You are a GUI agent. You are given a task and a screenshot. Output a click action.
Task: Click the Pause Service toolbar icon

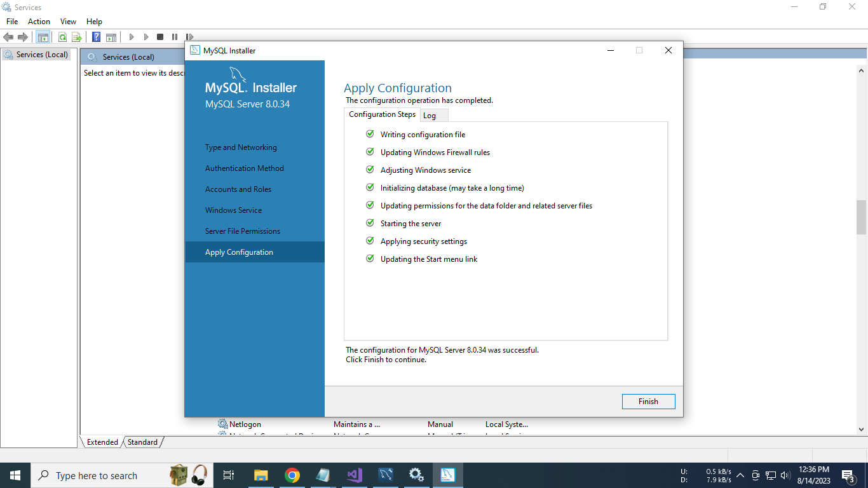click(175, 37)
